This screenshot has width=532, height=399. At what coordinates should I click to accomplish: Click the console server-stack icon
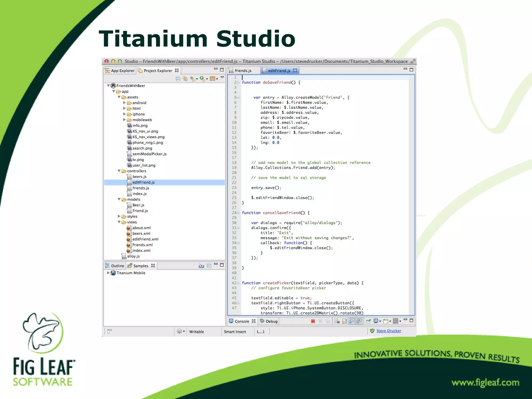(395, 321)
